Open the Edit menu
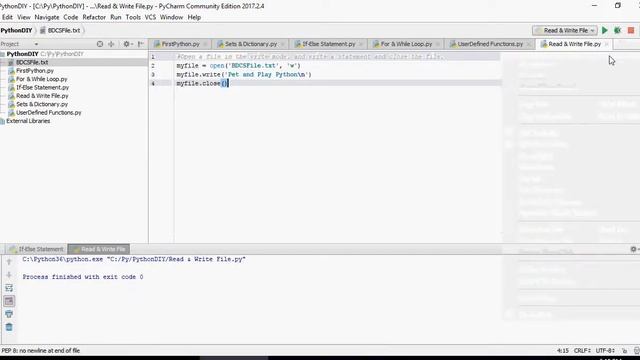The height and width of the screenshot is (360, 640). click(7, 17)
